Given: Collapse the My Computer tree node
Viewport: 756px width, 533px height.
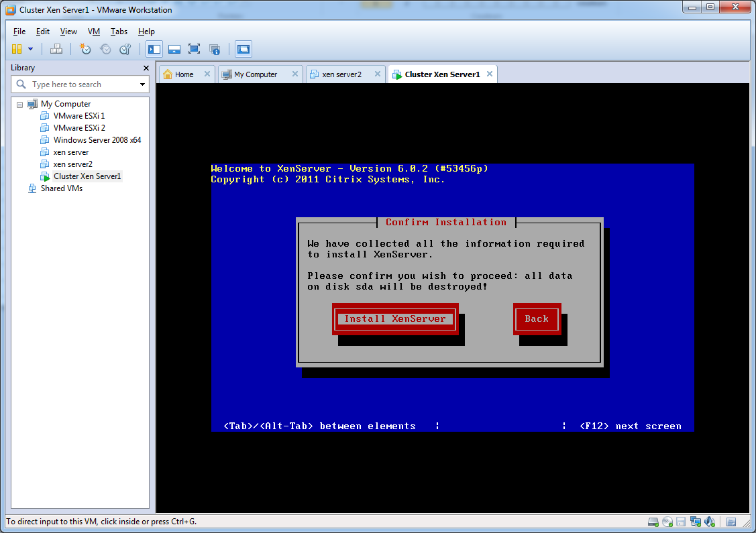Looking at the screenshot, I should 20,105.
